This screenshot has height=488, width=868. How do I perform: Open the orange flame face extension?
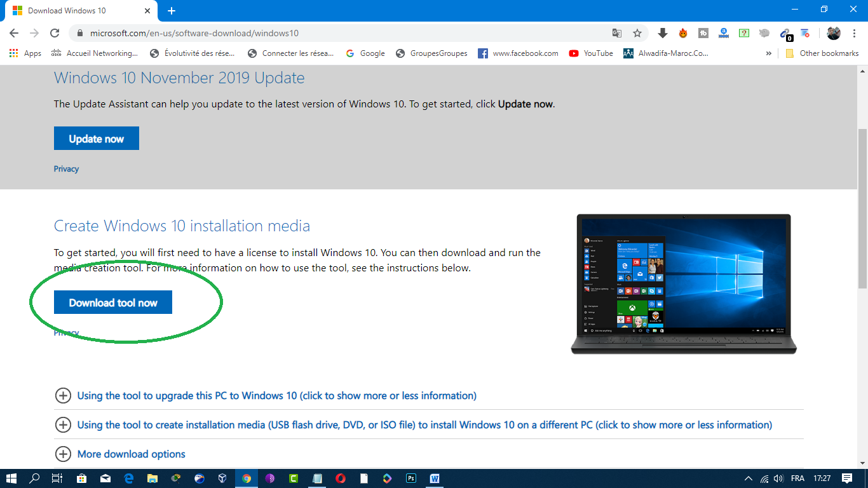tap(683, 33)
